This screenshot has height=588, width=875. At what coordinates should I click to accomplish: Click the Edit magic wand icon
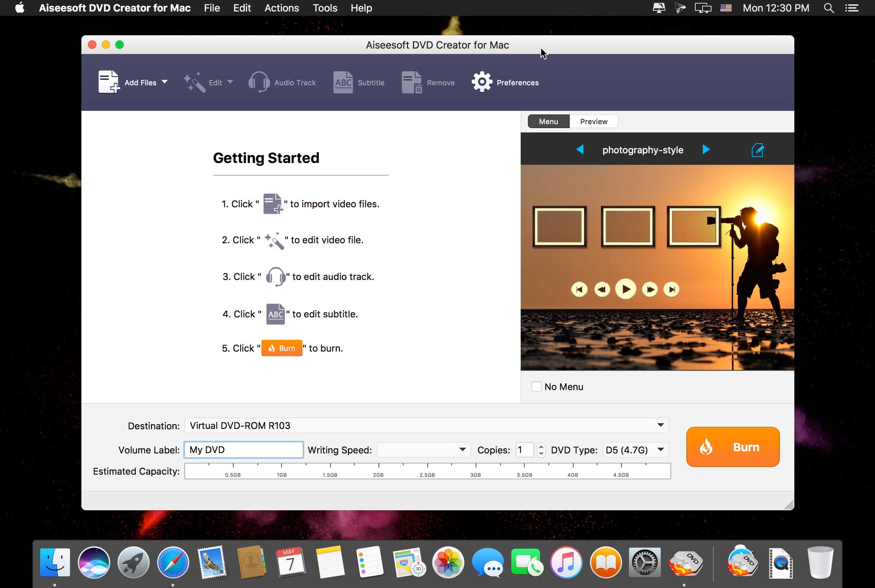[194, 82]
